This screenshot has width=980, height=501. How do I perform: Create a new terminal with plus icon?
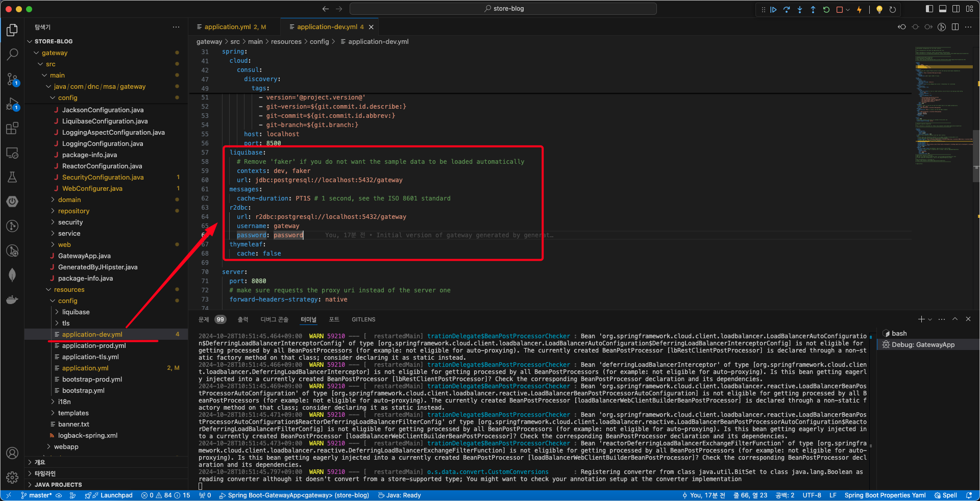pyautogui.click(x=921, y=319)
